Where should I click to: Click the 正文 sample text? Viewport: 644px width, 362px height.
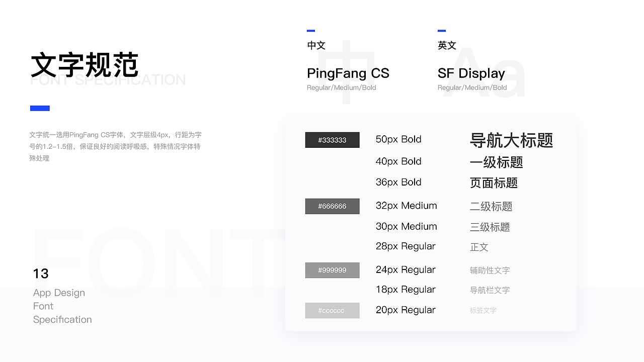(479, 247)
